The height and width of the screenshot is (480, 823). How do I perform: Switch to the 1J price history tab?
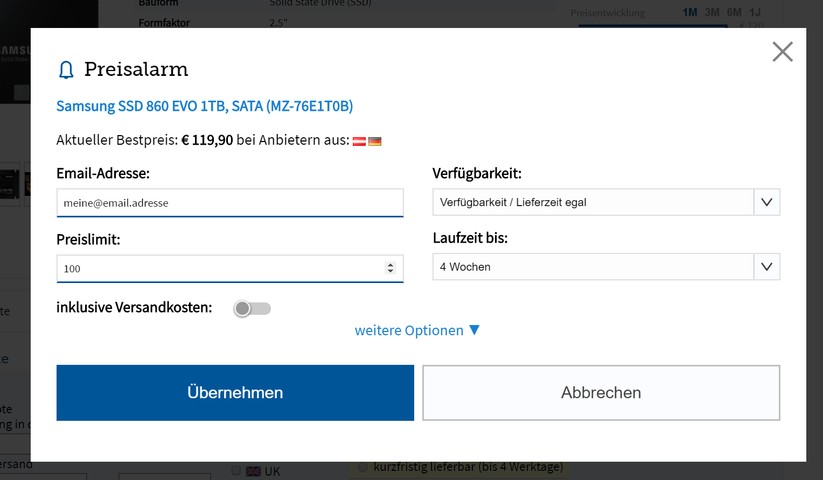click(755, 13)
